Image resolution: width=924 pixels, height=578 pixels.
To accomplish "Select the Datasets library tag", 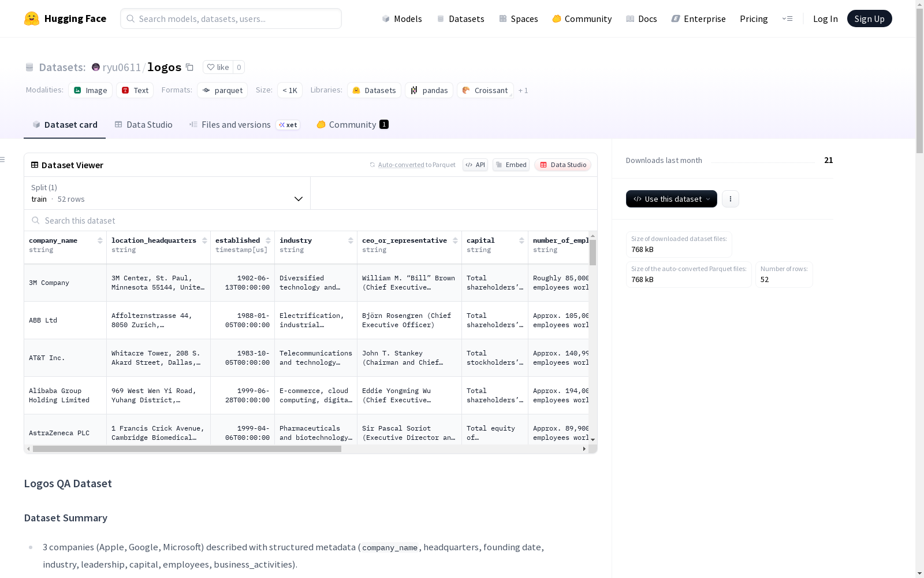I will (374, 90).
